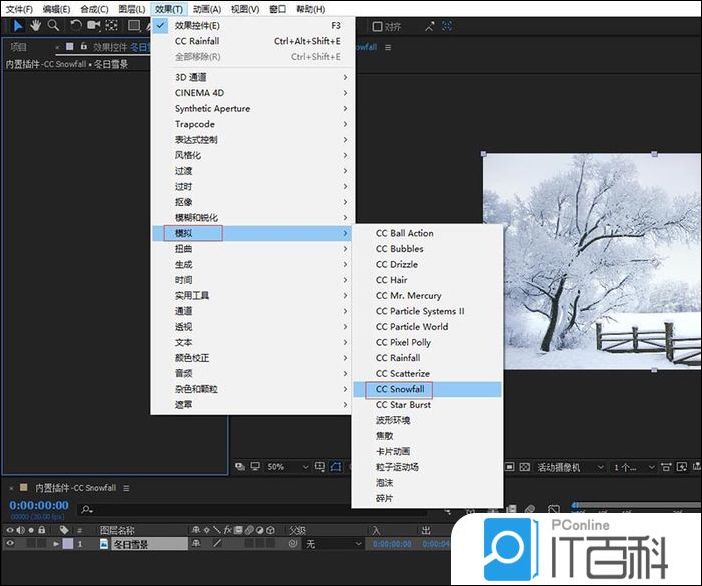The image size is (702, 586).
Task: Click the lock icon in effect controls tab
Action: (83, 46)
